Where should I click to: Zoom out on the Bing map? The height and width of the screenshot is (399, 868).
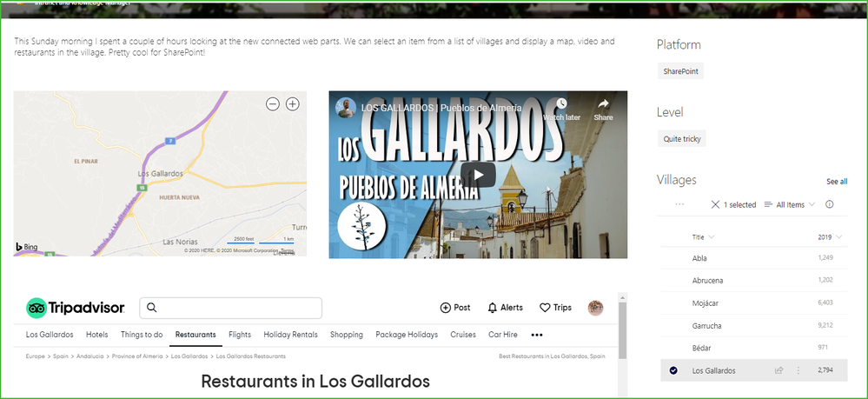(272, 104)
